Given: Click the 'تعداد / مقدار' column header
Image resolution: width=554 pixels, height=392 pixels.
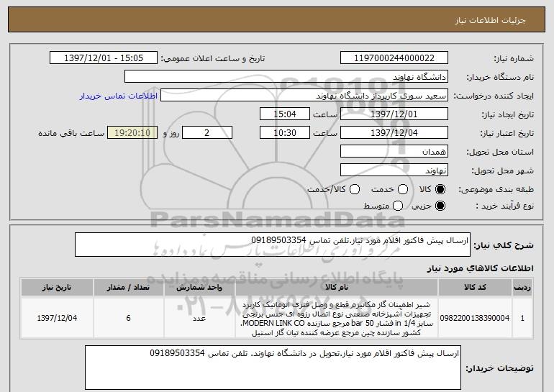Looking at the screenshot, I should (128, 288).
